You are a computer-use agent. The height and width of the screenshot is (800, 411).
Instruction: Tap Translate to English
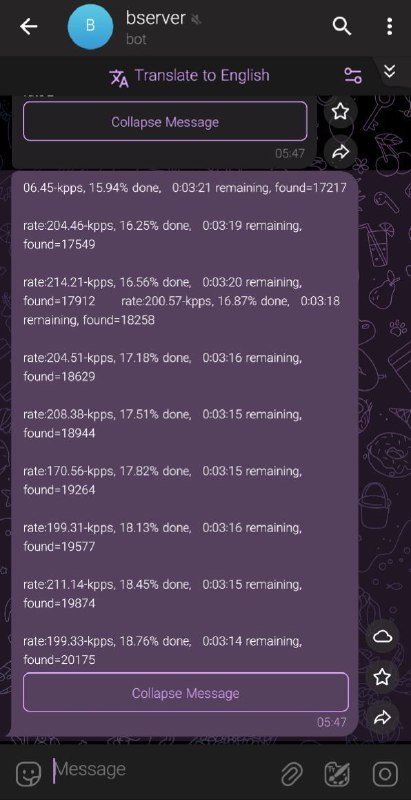pyautogui.click(x=189, y=76)
